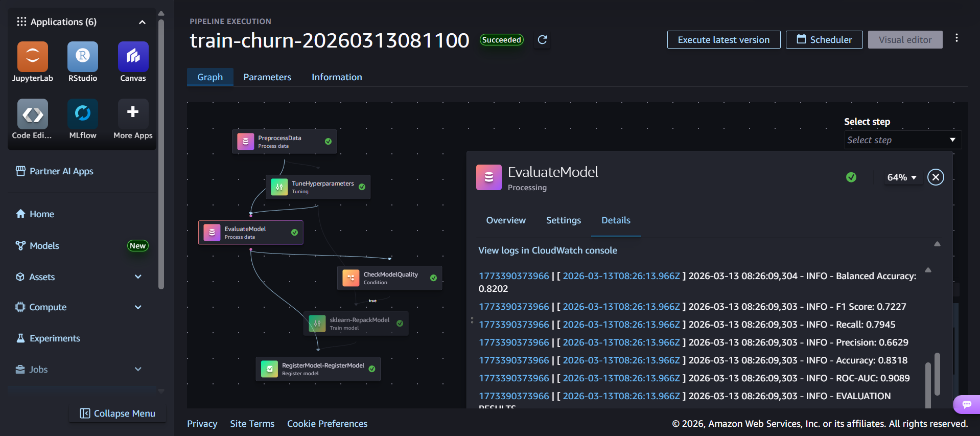Open the Canvas application icon

click(133, 57)
